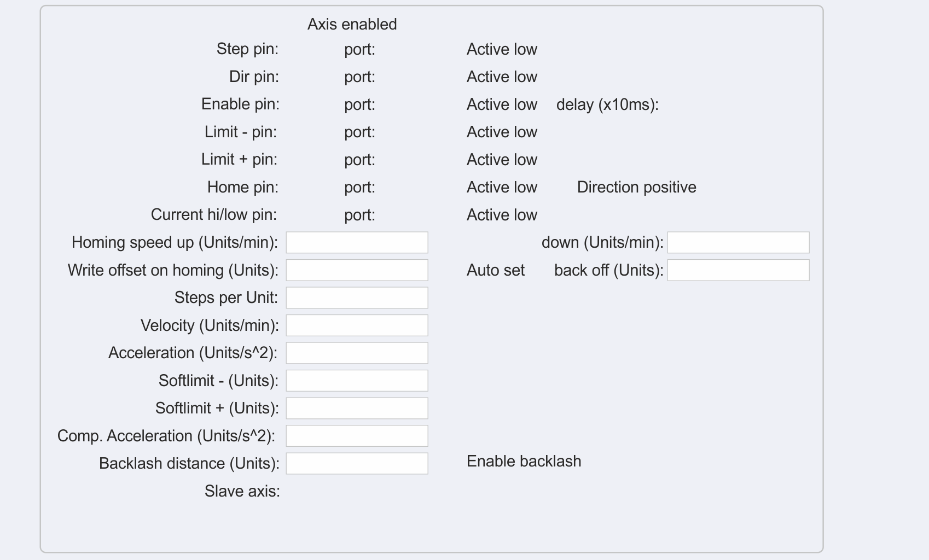
Task: Toggle Active low for Enable pin
Action: (x=501, y=104)
